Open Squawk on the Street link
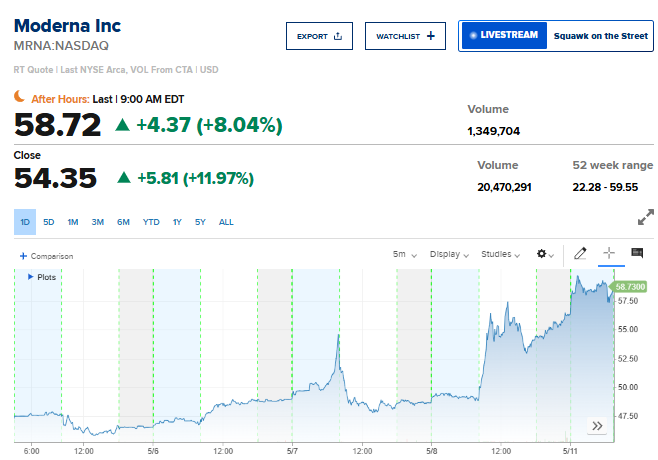 coord(601,36)
